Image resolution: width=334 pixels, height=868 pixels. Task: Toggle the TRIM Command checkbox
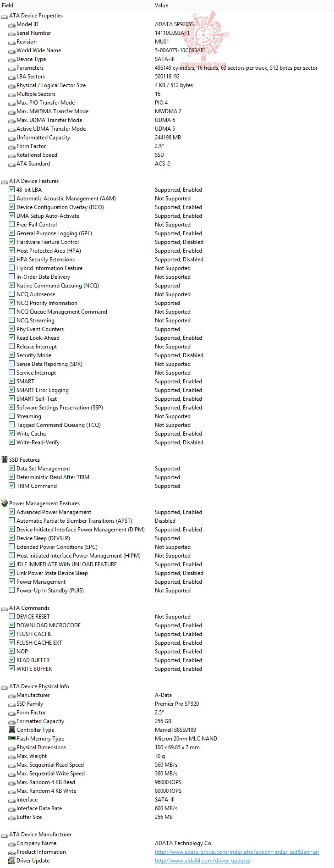12,486
